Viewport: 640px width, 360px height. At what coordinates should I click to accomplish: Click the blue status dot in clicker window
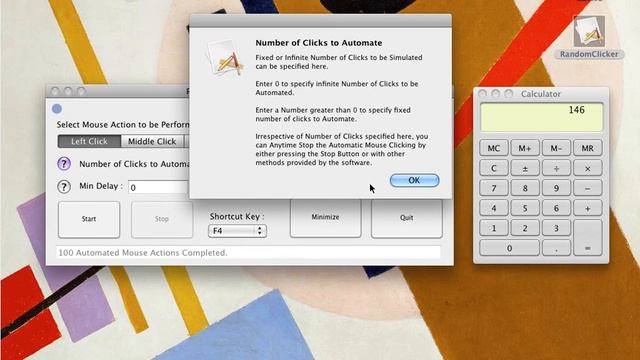(x=57, y=109)
